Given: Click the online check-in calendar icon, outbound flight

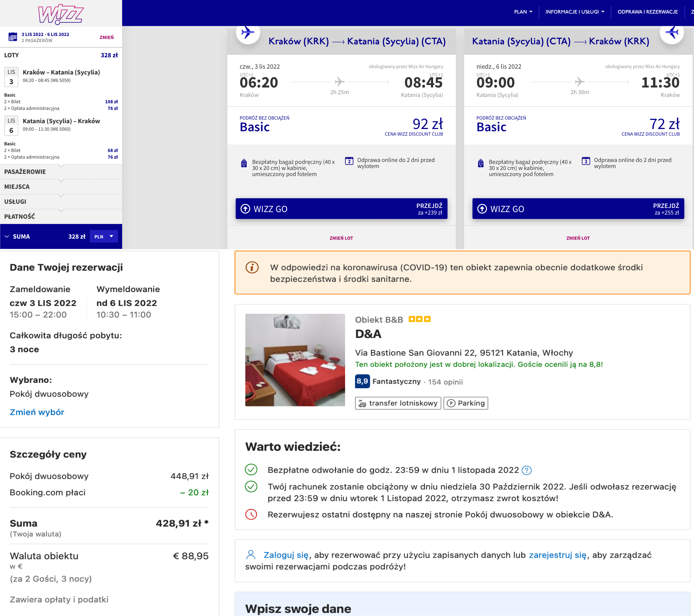Looking at the screenshot, I should tap(349, 161).
